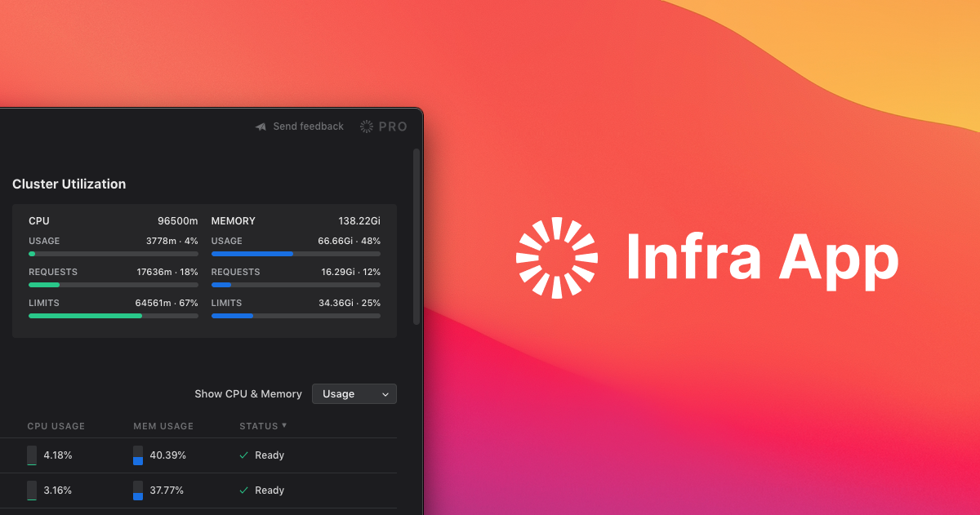Click the memory limits progress bar
Screen dimensions: 980x515
click(296, 316)
